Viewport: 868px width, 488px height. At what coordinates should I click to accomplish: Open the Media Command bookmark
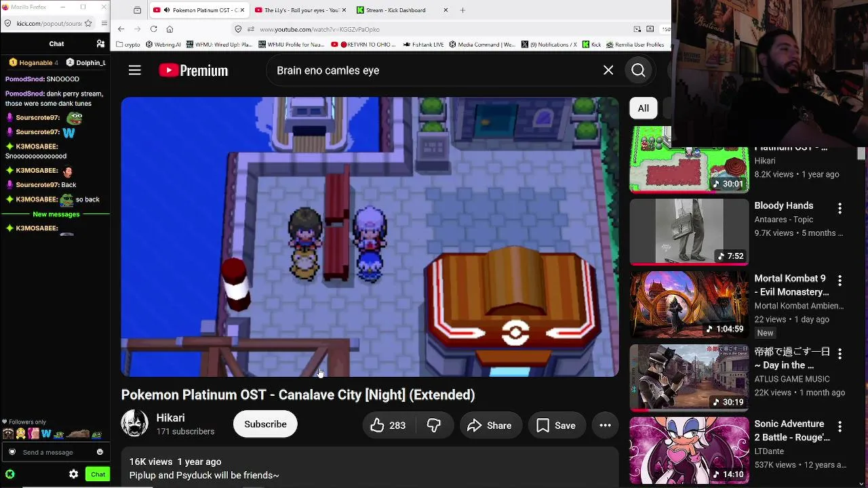(482, 45)
